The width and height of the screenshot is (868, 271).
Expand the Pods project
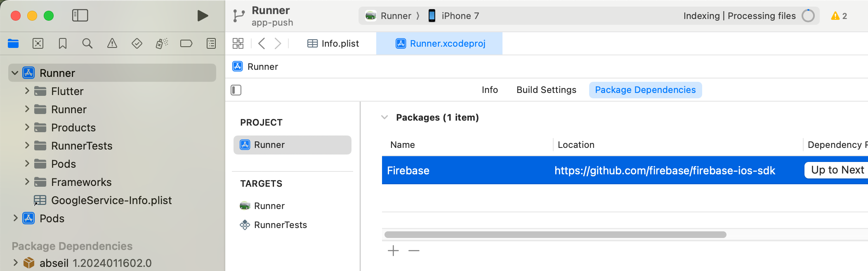(x=15, y=218)
